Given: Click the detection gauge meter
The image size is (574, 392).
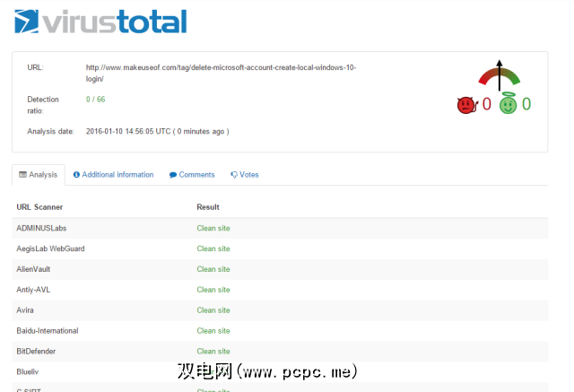Looking at the screenshot, I should pos(499,75).
